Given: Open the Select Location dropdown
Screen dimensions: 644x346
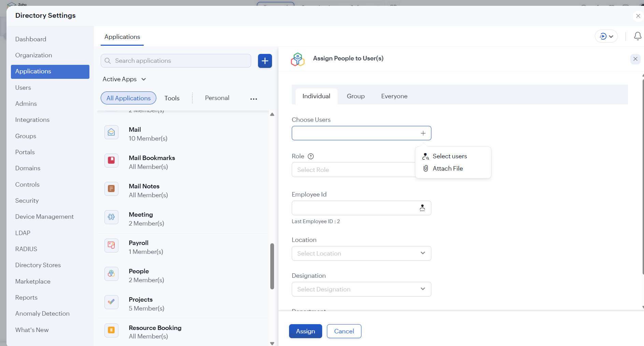Looking at the screenshot, I should [x=361, y=254].
